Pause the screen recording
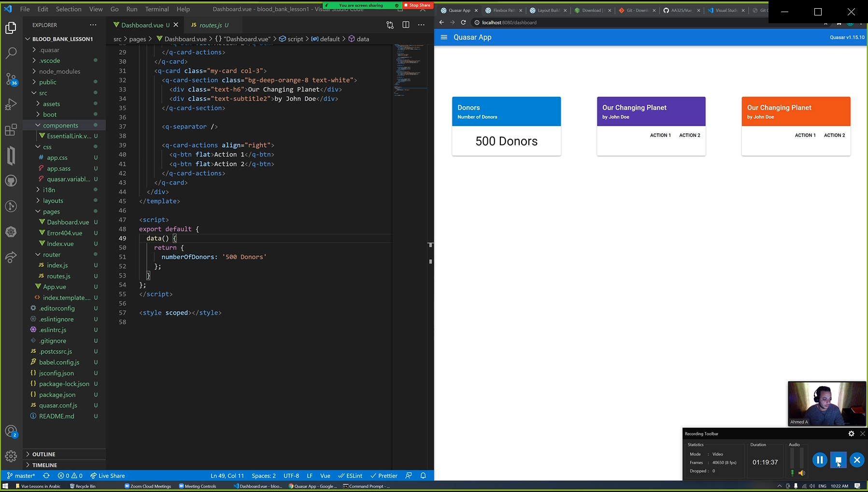This screenshot has width=868, height=492. [820, 460]
